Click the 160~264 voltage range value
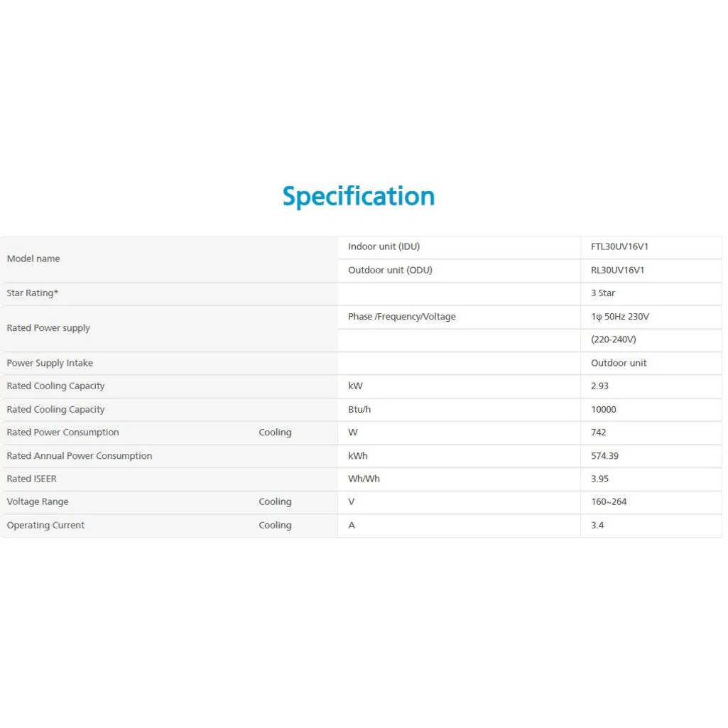Image resolution: width=728 pixels, height=728 pixels. coord(609,501)
